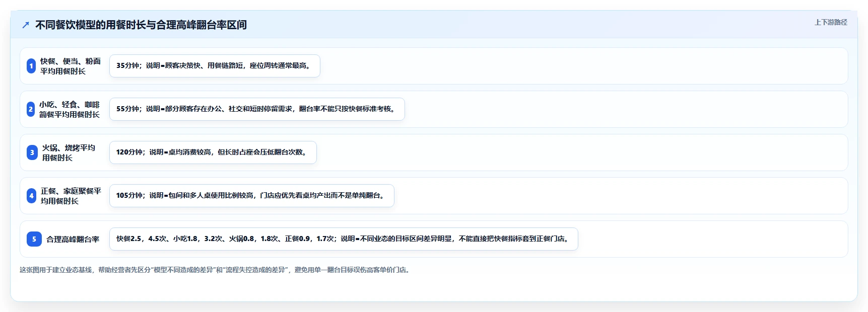Click the footnote starting 这张图用于建立业态基线
This screenshot has height=312, width=868.
[216, 270]
